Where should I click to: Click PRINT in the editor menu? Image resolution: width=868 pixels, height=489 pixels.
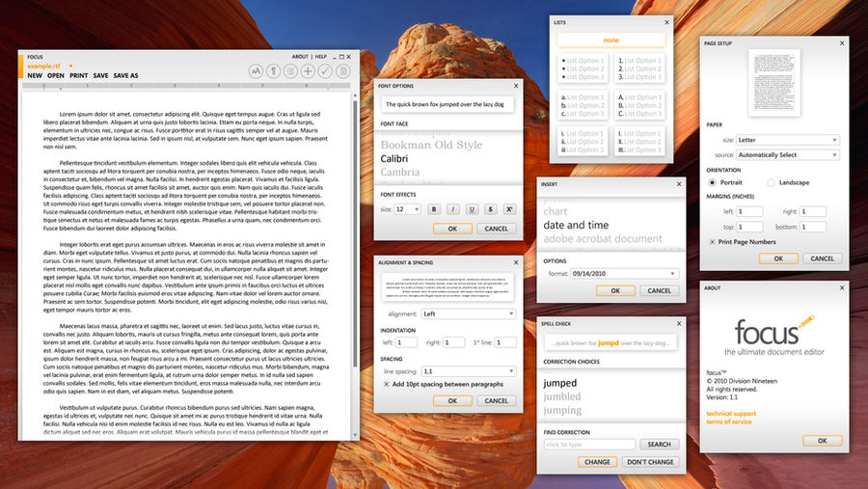79,75
